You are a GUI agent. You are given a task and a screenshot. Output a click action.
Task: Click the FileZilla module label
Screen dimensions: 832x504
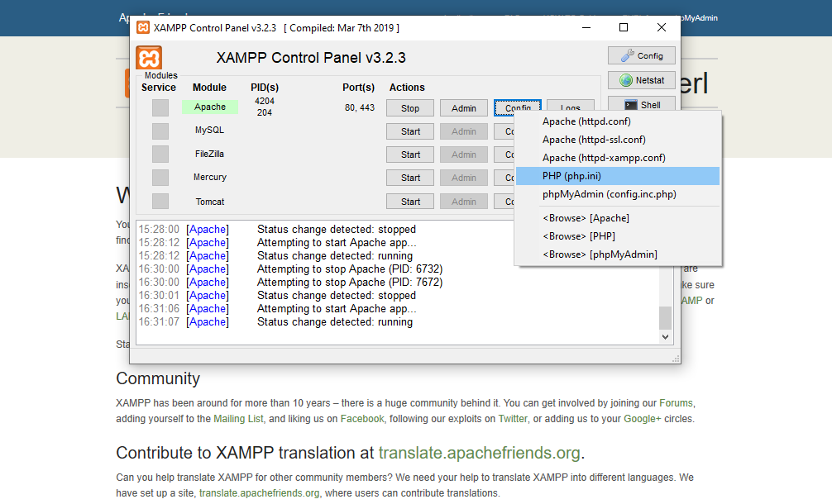point(209,154)
